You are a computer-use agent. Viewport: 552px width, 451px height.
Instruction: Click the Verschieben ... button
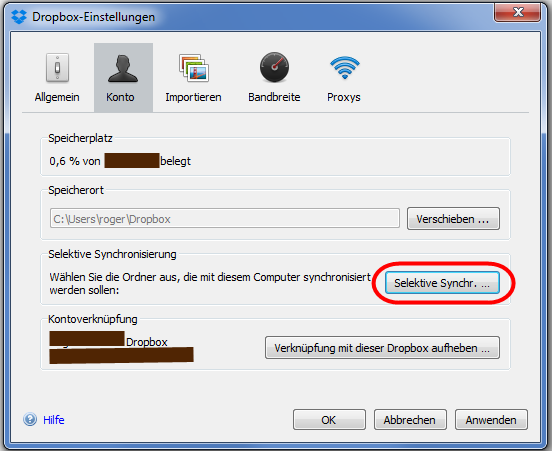[x=453, y=219]
